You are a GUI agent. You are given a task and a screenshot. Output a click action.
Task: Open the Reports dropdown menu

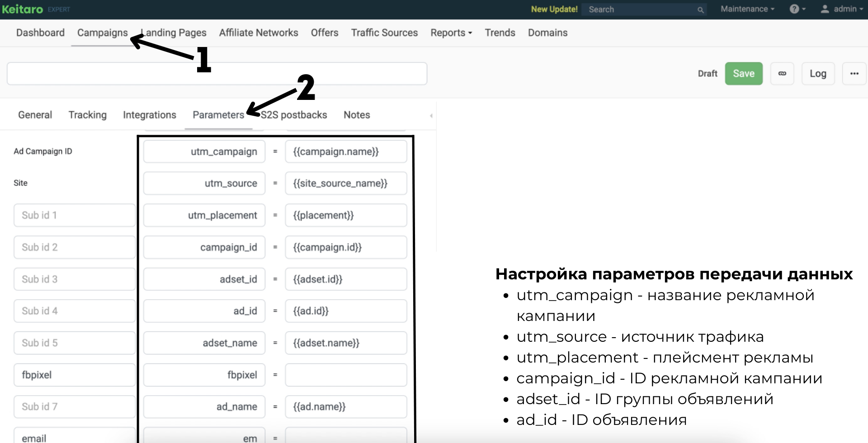451,33
